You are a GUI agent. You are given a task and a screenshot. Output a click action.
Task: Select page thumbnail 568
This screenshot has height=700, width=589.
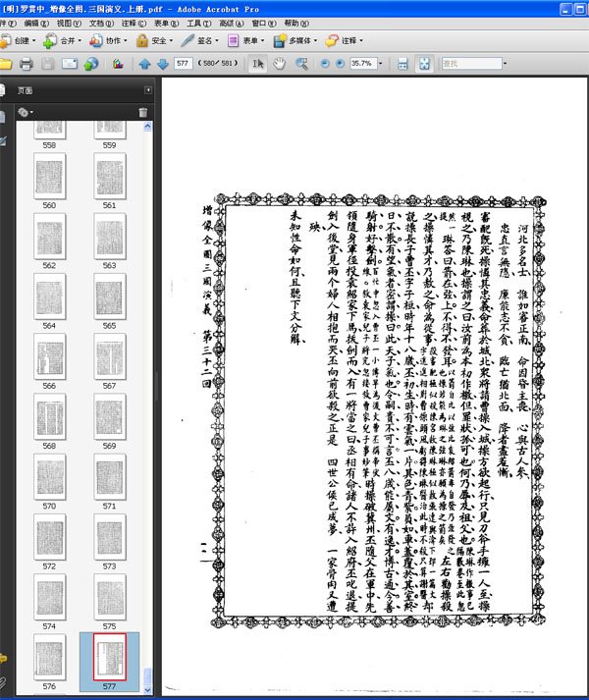[49, 417]
